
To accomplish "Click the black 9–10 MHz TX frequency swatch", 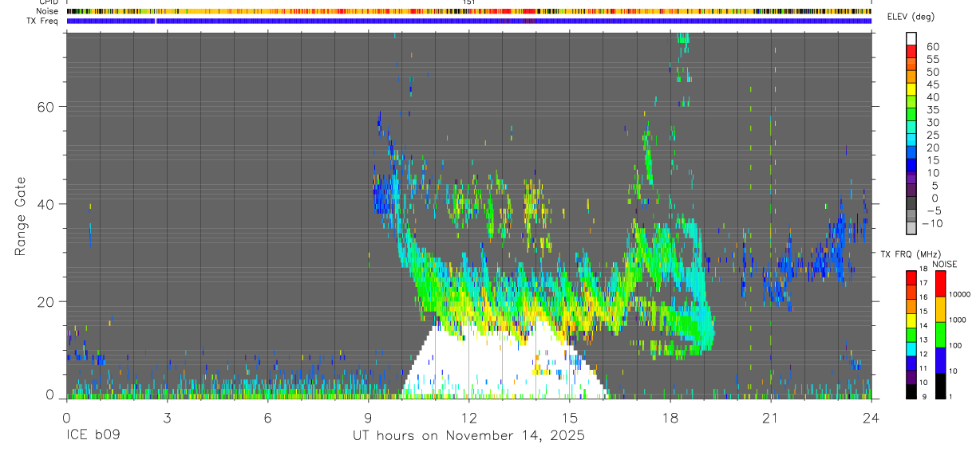I will point(911,391).
